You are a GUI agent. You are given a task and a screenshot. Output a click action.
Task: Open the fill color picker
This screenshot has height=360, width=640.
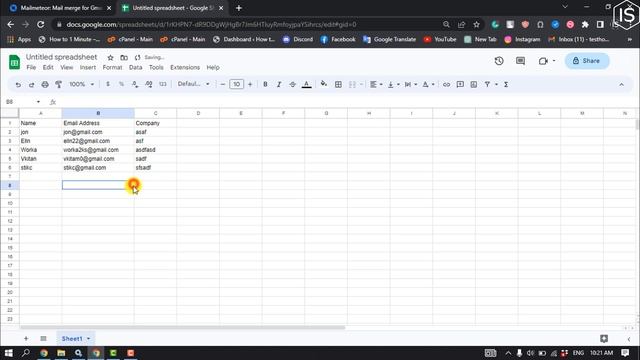(324, 84)
